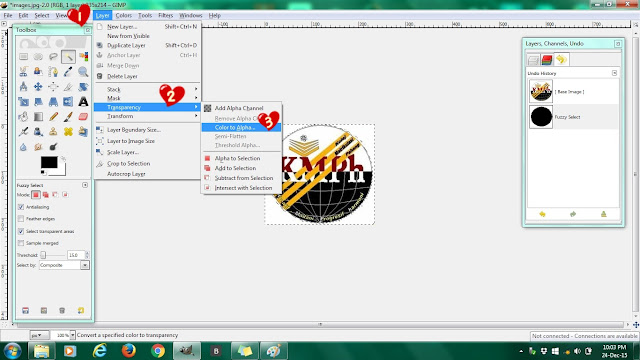
Task: Choose Add to current selection mode
Action: (46, 195)
